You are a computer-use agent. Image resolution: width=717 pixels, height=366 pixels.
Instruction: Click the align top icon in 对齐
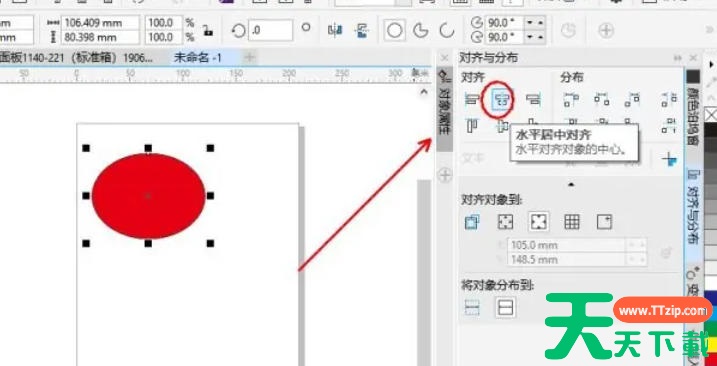[472, 125]
